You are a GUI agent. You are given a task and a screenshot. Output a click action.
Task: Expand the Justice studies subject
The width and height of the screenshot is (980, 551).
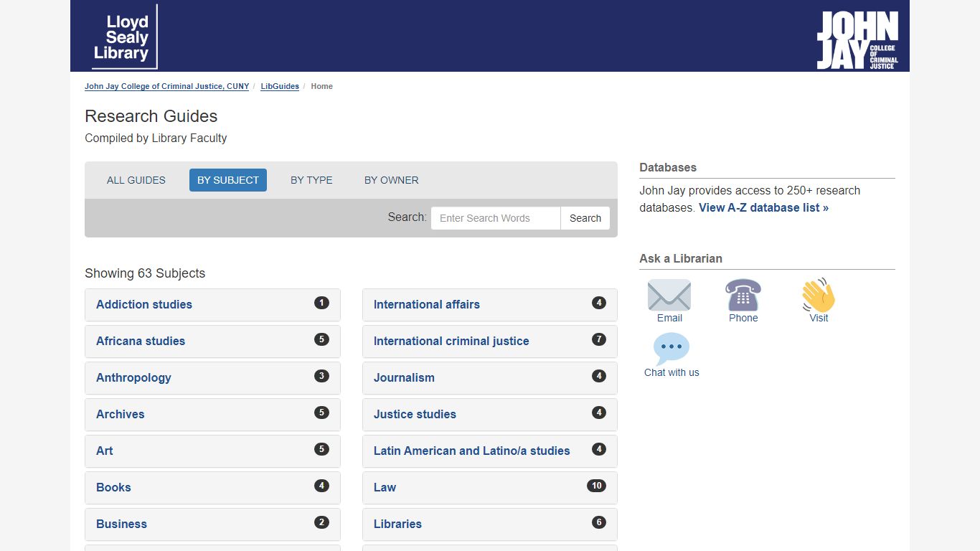tap(490, 415)
